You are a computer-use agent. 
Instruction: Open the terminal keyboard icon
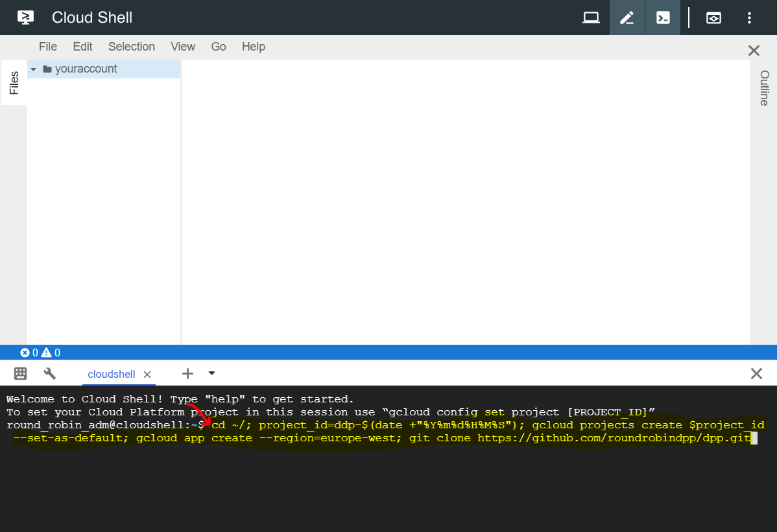coord(20,373)
